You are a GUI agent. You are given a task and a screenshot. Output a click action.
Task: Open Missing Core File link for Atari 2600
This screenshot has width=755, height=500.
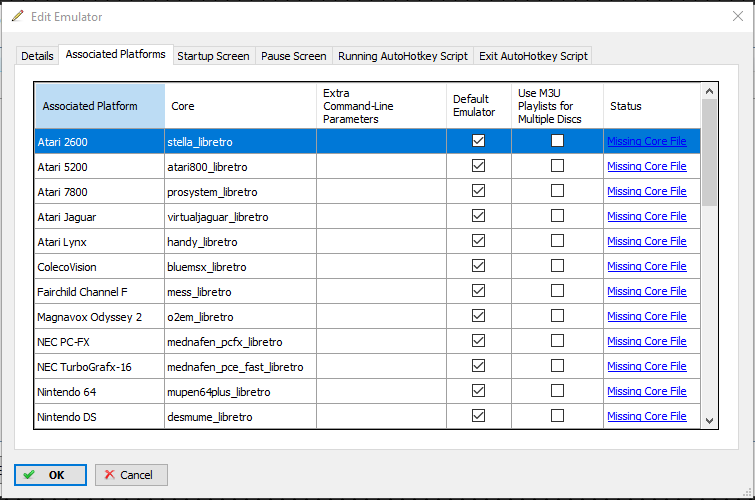[x=647, y=141]
